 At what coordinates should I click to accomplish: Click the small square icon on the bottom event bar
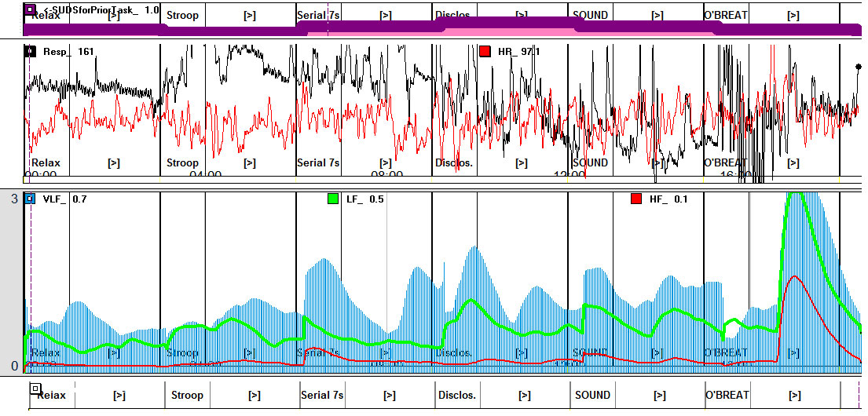(35, 388)
